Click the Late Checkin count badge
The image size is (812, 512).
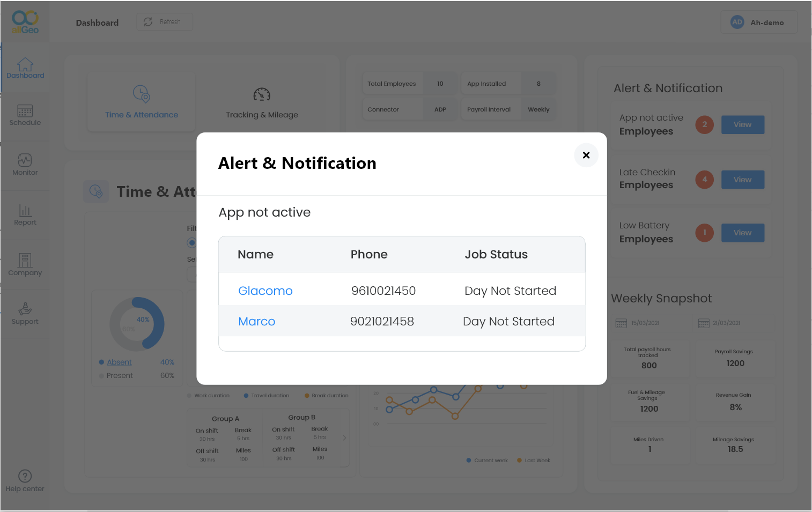[x=705, y=180]
